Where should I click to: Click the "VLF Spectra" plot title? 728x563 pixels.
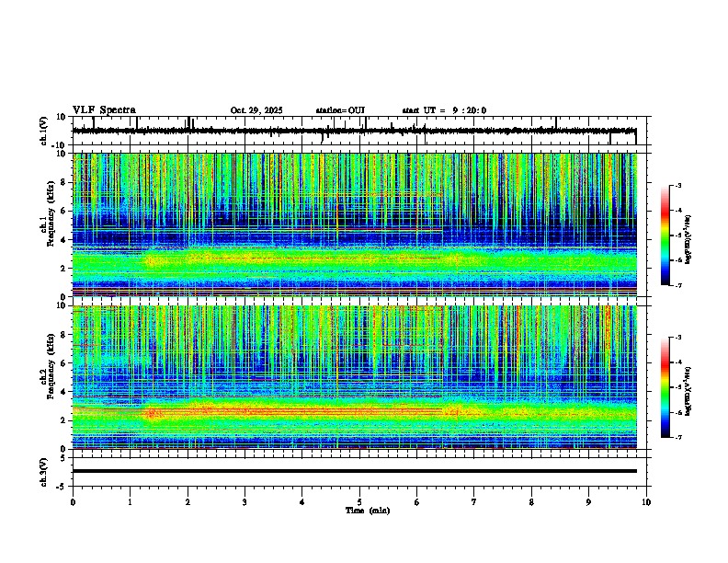coord(104,110)
